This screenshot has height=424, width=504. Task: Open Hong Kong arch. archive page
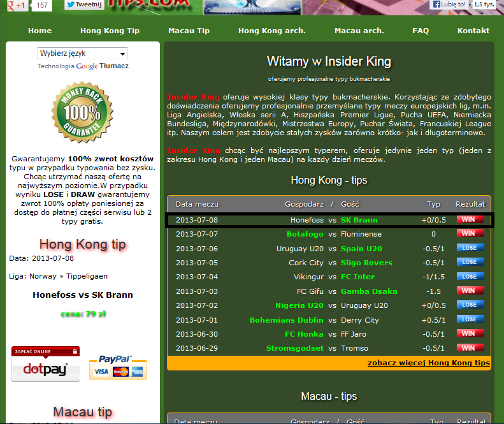(x=272, y=31)
